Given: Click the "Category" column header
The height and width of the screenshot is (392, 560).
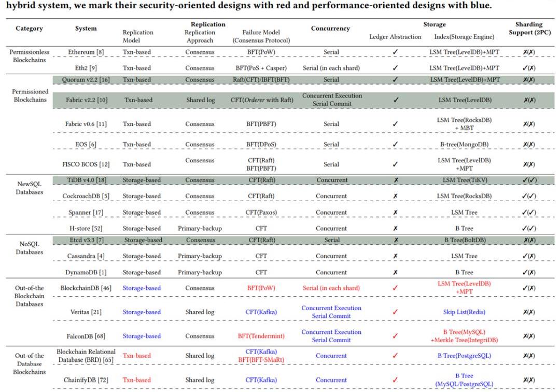Looking at the screenshot, I should [x=29, y=29].
